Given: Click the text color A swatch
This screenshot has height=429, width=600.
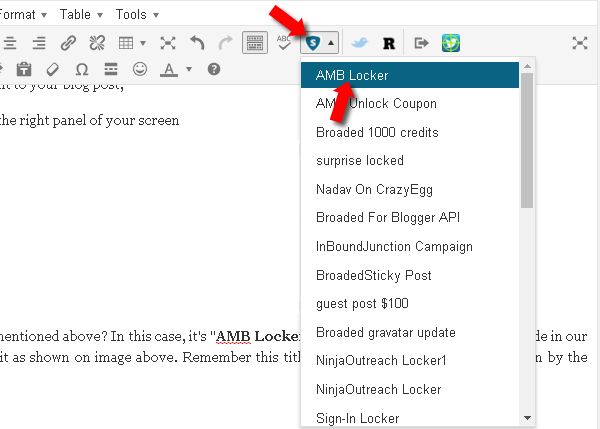Looking at the screenshot, I should [167, 69].
